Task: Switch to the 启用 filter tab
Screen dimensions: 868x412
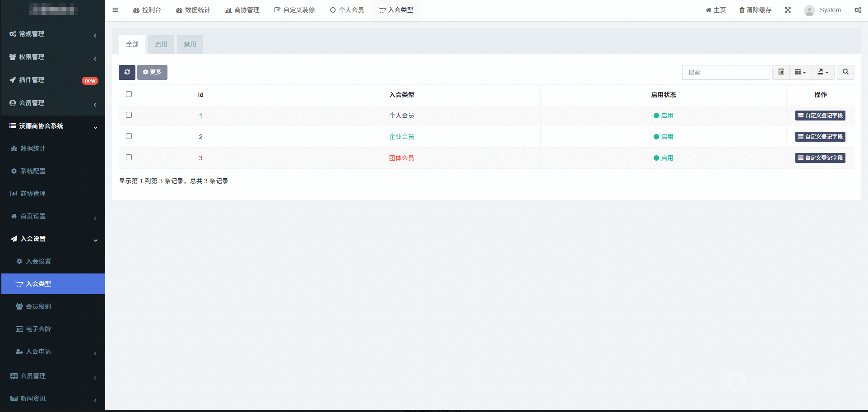Action: point(161,44)
